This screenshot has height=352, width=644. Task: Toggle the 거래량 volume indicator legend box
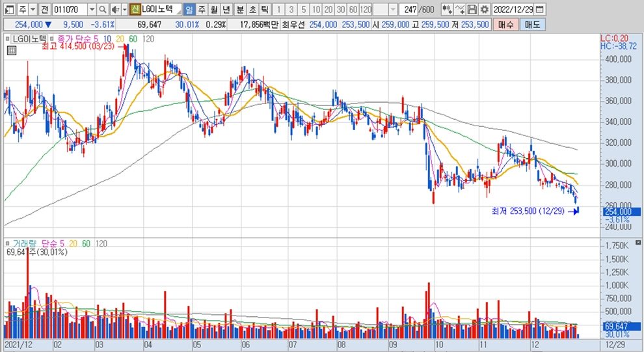[8, 243]
